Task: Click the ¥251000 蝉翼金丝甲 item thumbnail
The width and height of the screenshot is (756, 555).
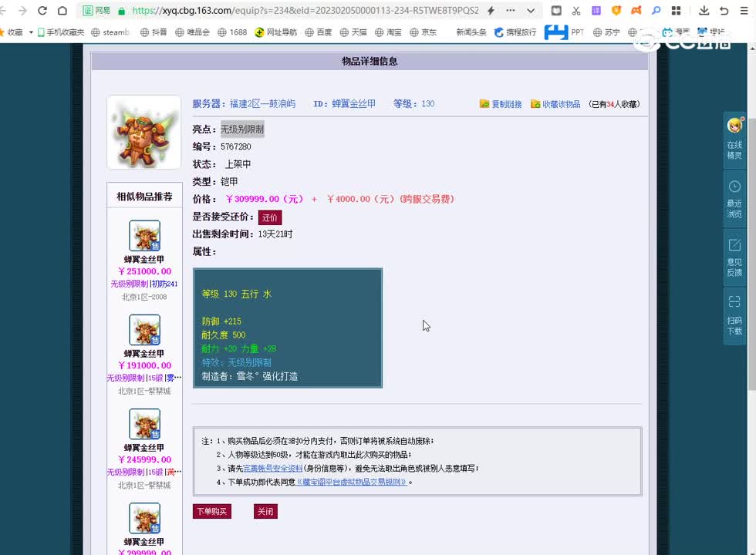Action: [144, 237]
